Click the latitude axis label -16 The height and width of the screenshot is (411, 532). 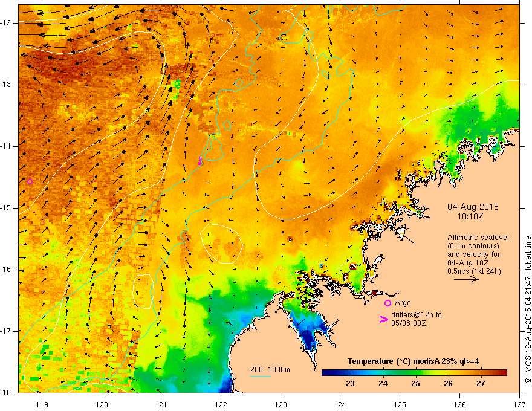click(x=7, y=270)
